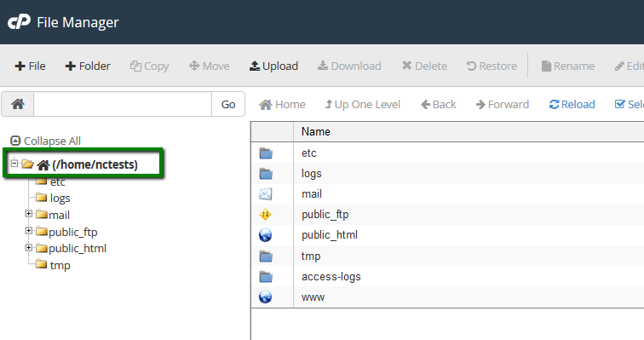Click the etc folder icon in list
644x340 pixels.
pos(266,153)
